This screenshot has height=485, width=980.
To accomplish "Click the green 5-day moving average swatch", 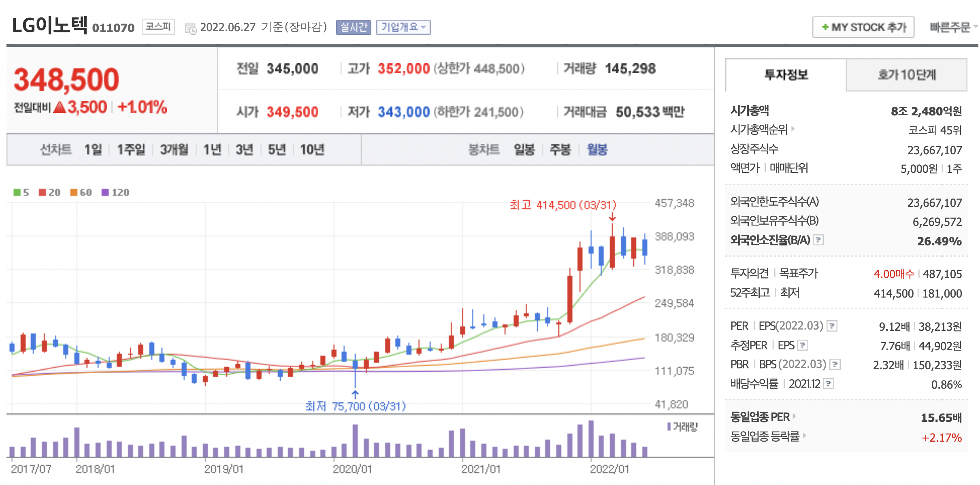I will (x=17, y=192).
